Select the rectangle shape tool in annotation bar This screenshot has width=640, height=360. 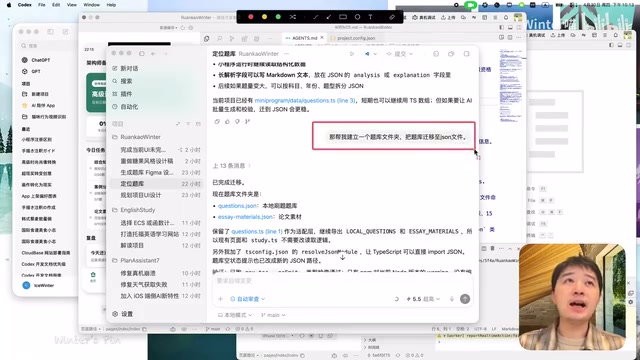pos(343,17)
